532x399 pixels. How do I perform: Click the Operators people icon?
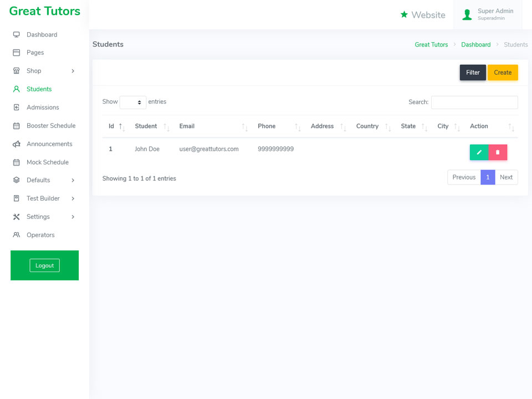(16, 235)
